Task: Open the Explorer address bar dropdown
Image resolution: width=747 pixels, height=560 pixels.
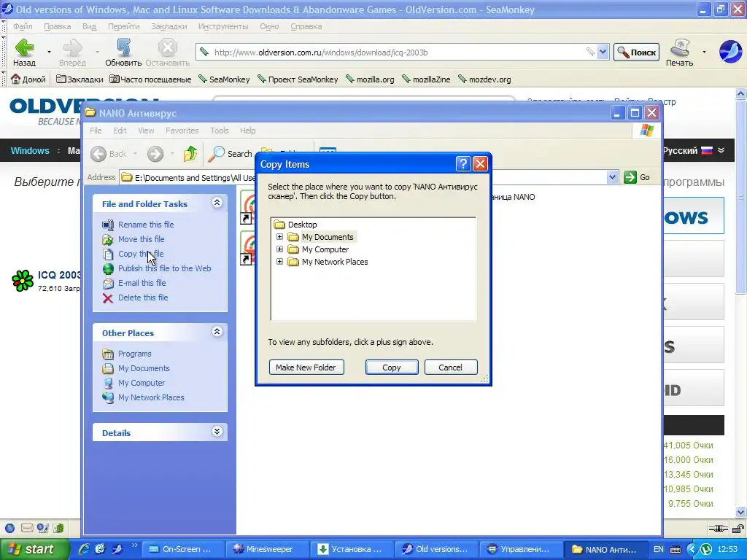Action: [x=612, y=177]
